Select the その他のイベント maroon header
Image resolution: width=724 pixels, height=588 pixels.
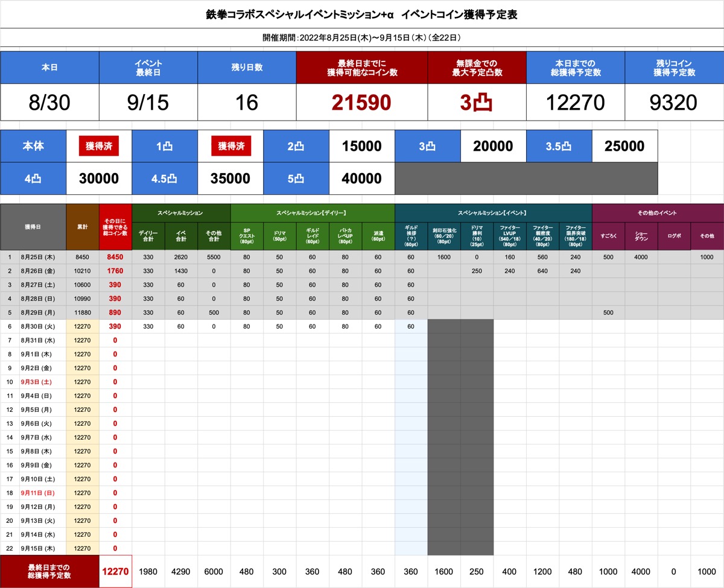[x=658, y=213]
